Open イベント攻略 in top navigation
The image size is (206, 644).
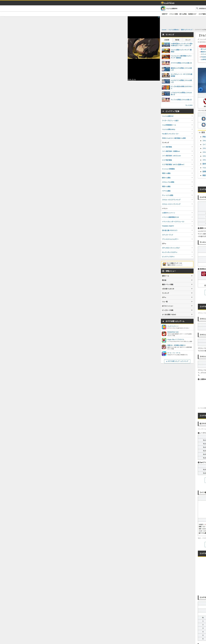tap(173, 14)
